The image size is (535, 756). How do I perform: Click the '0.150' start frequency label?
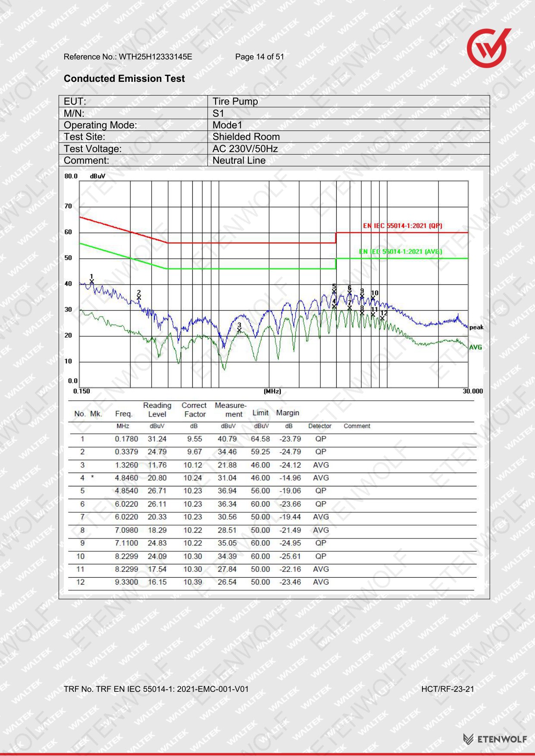pyautogui.click(x=81, y=391)
